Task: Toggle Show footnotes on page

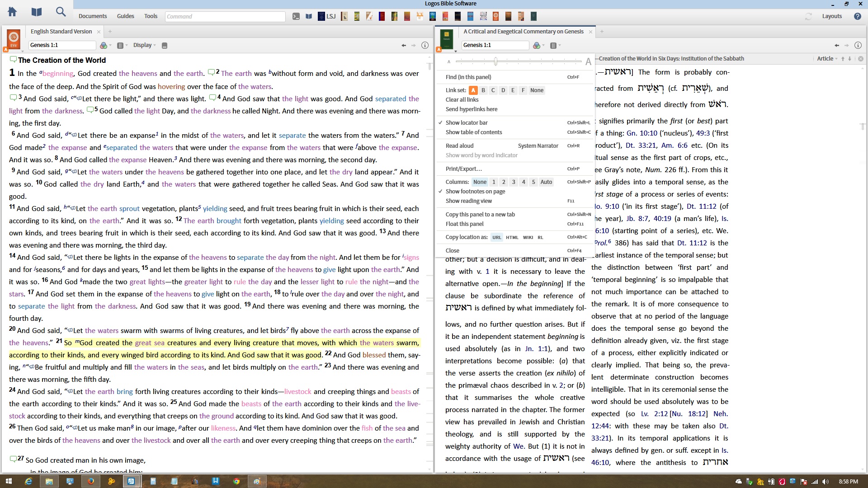Action: click(475, 191)
